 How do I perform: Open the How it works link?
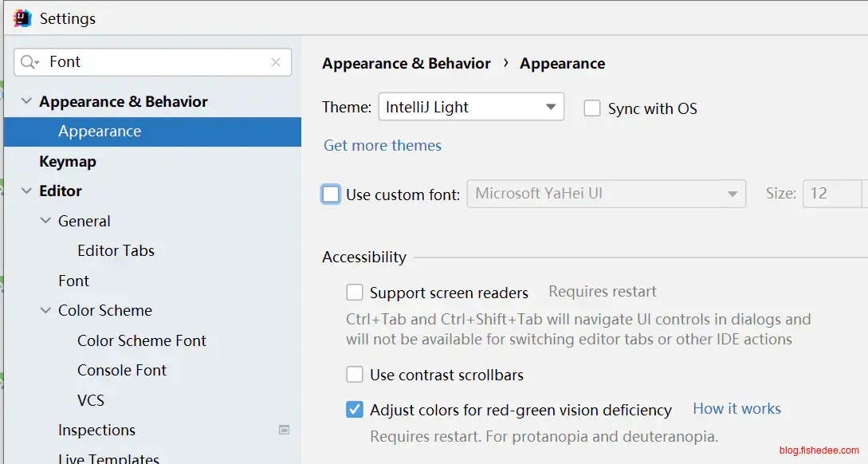point(736,409)
